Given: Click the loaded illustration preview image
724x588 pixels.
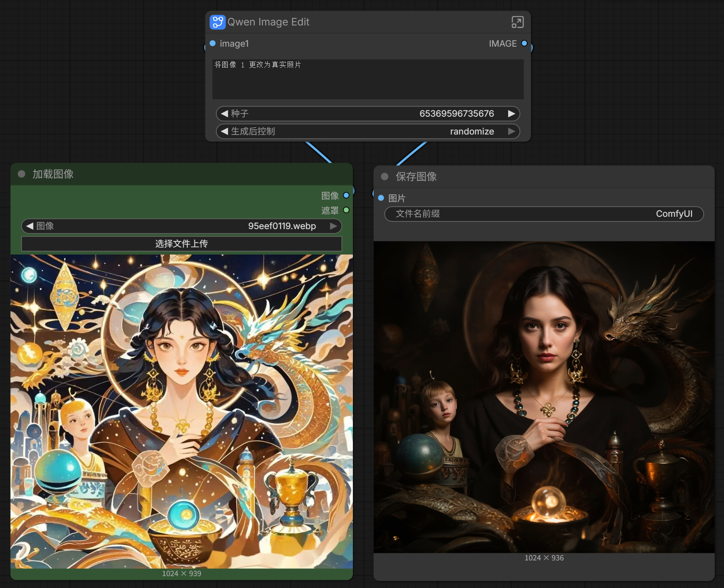Looking at the screenshot, I should point(182,411).
